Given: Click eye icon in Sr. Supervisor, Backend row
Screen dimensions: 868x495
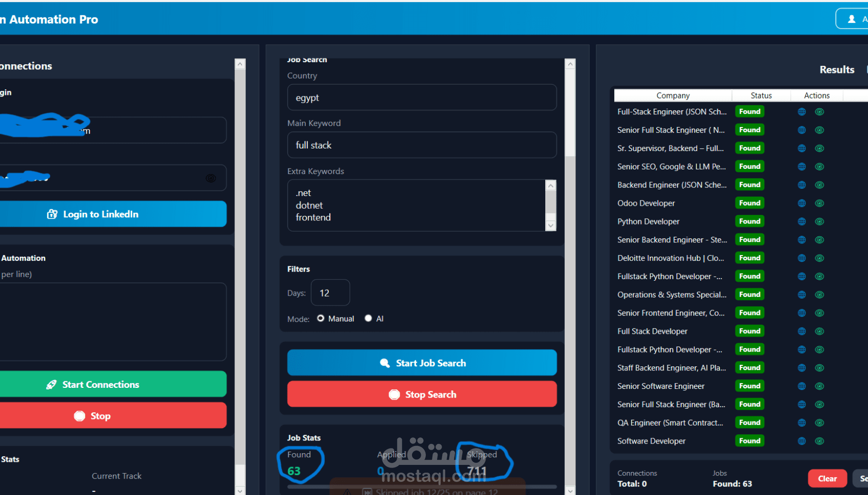Looking at the screenshot, I should tap(819, 148).
